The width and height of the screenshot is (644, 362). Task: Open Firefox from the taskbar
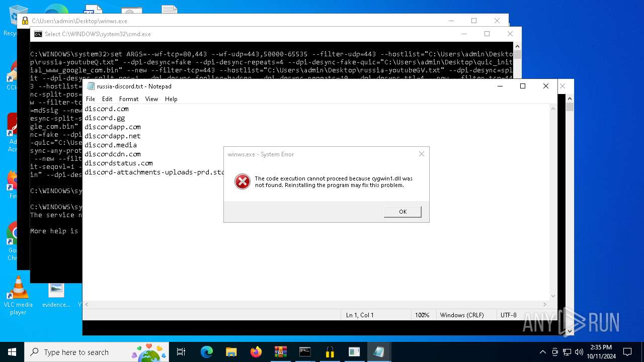click(256, 352)
